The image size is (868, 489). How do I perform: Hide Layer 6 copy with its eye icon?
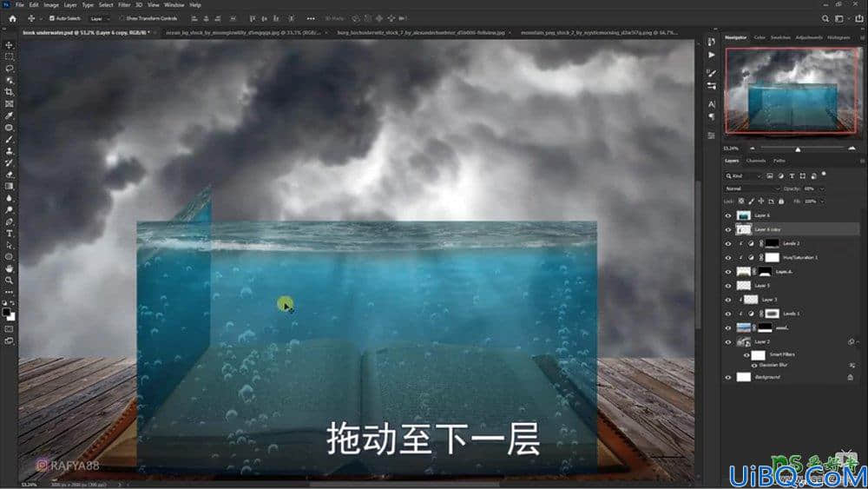tap(728, 229)
